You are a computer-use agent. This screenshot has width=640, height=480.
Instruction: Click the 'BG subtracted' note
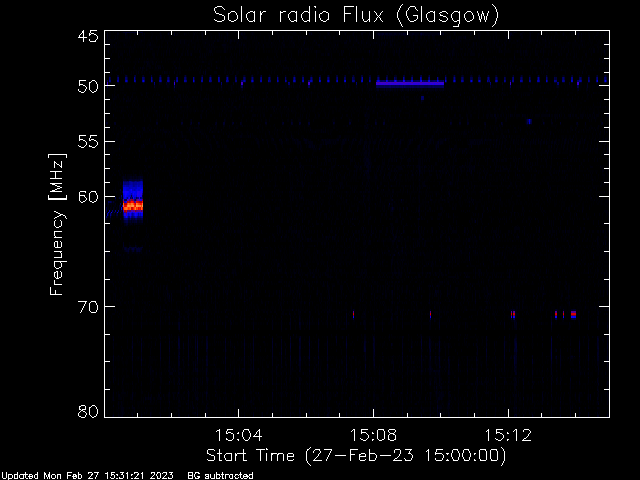click(x=220, y=476)
